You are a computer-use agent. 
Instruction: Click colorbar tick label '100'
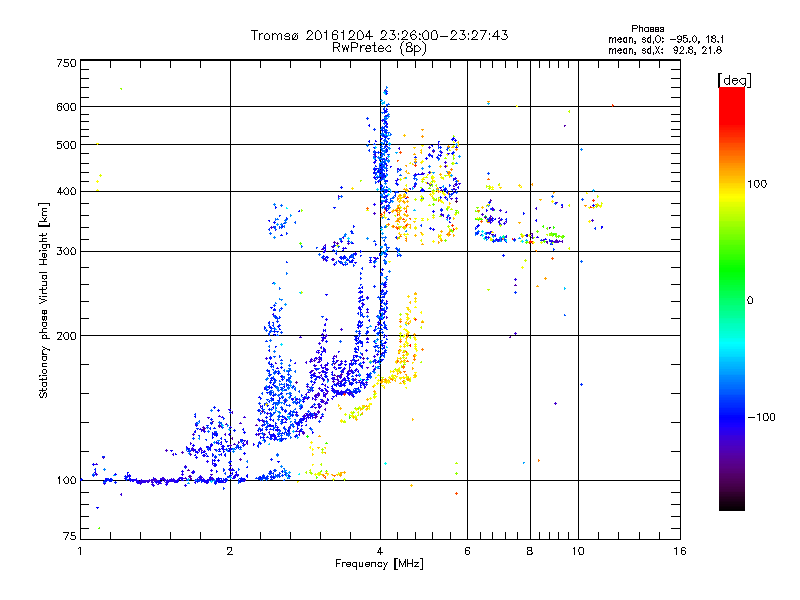pyautogui.click(x=757, y=184)
